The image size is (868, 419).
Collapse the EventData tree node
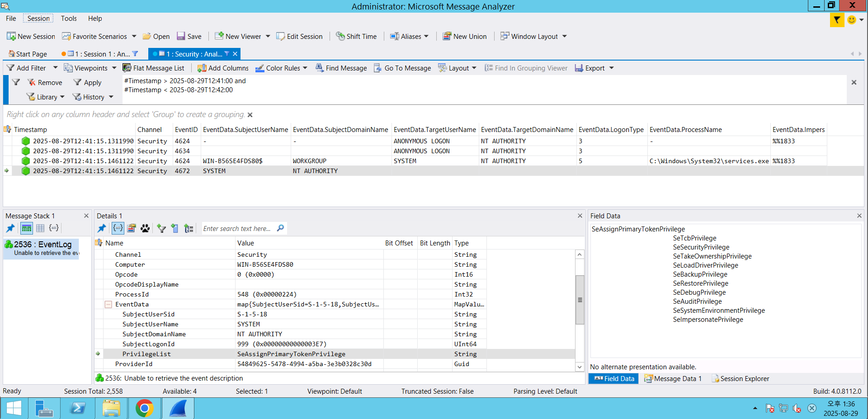108,304
